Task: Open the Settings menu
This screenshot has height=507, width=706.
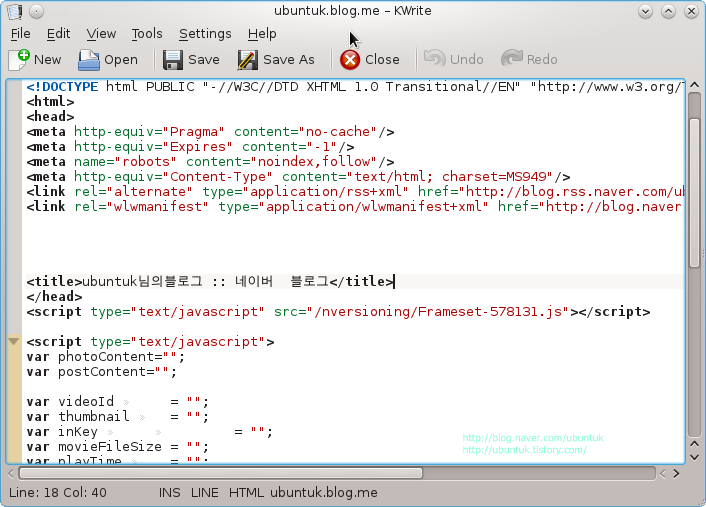Action: tap(205, 34)
